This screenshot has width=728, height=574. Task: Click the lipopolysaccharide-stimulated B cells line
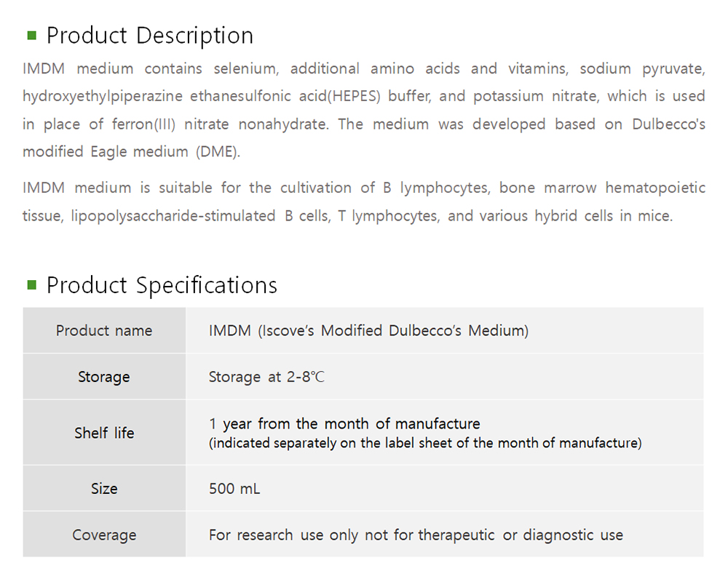point(347,216)
